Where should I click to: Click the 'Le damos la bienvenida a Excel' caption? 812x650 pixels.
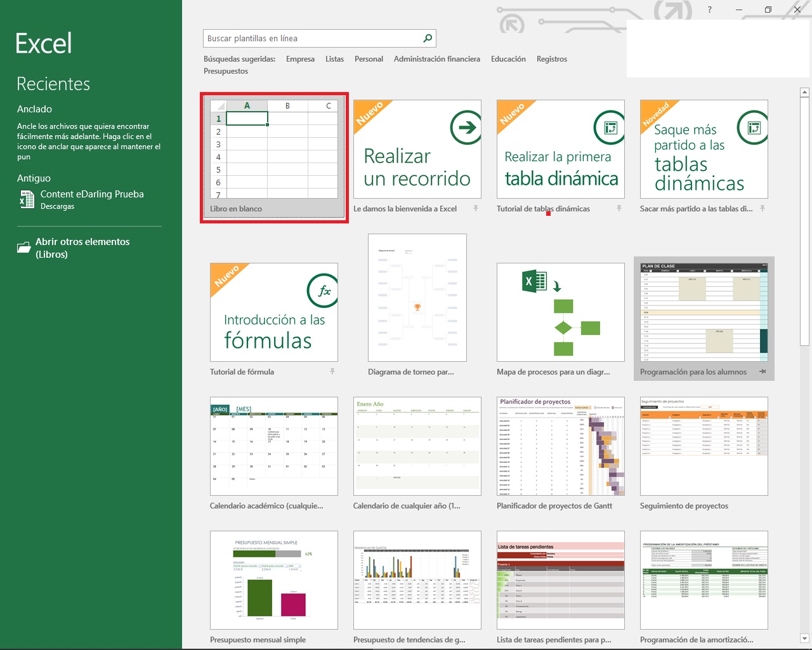tap(405, 209)
